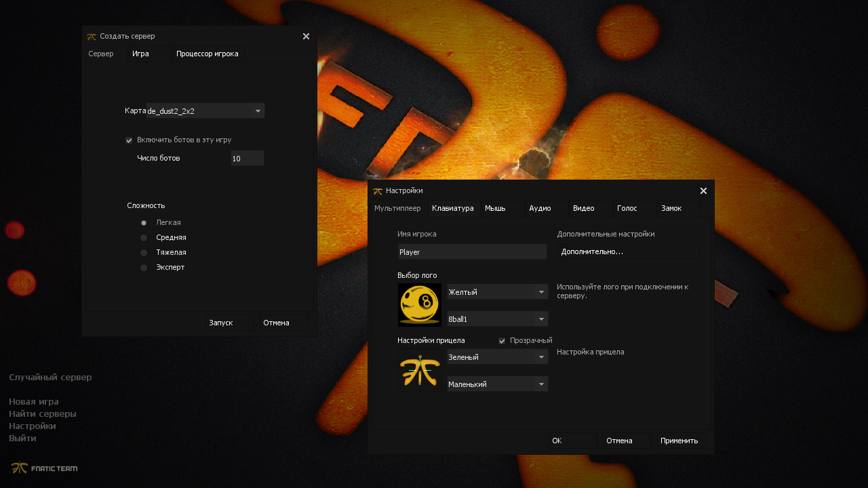
Task: Expand the Желтый logo color dropdown
Action: (497, 292)
